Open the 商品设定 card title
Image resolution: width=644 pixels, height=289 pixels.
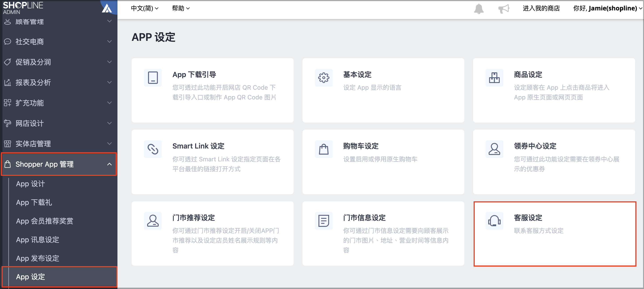click(x=528, y=75)
